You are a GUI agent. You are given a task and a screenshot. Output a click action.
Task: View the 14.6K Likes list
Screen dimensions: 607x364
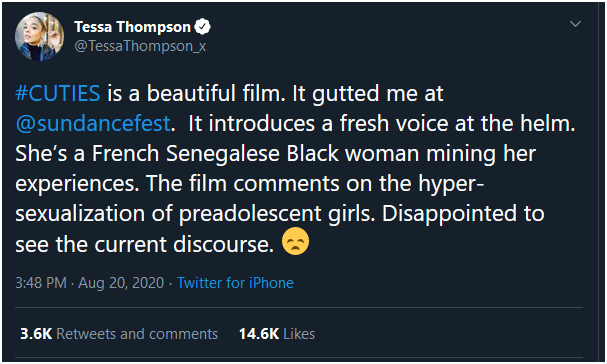tap(277, 334)
